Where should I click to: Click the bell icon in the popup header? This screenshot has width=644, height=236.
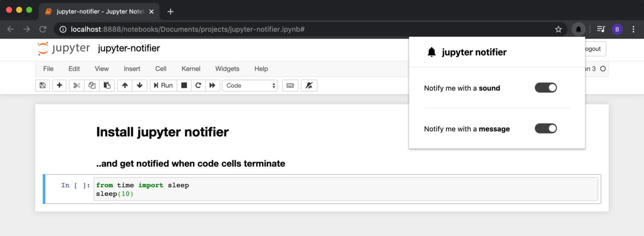[431, 52]
